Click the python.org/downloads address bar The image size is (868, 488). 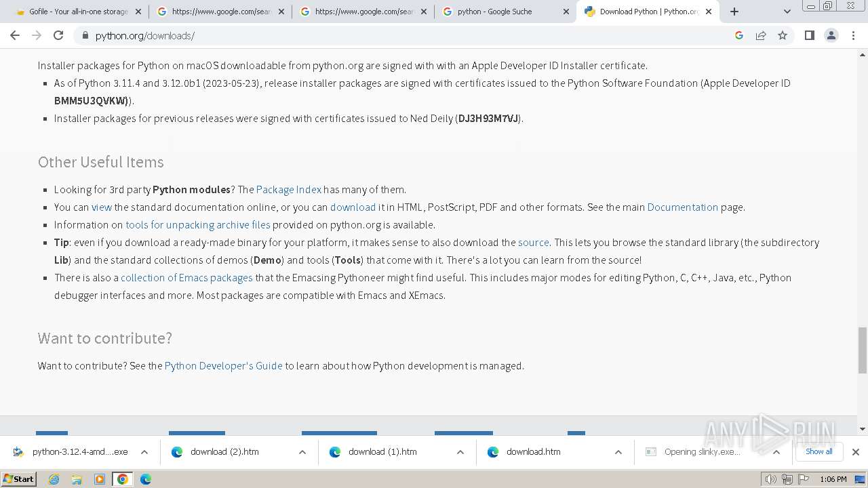[407, 36]
